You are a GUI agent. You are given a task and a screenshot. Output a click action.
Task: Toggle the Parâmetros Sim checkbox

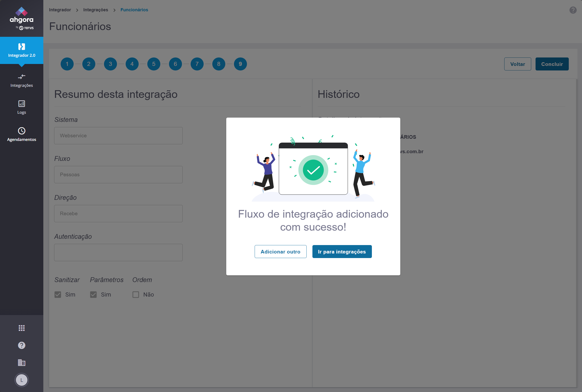tap(93, 295)
